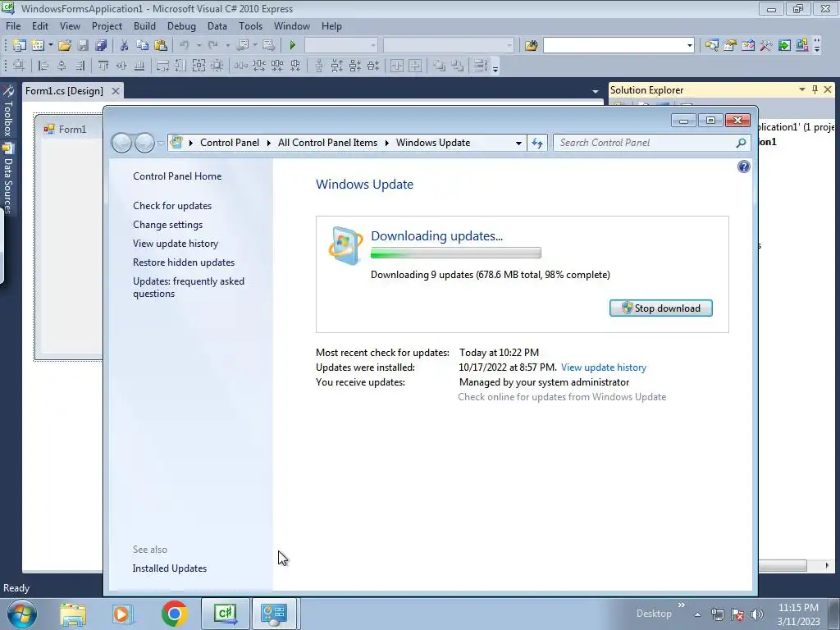Open the Debug menu
Screen dimensions: 840x630
181,25
